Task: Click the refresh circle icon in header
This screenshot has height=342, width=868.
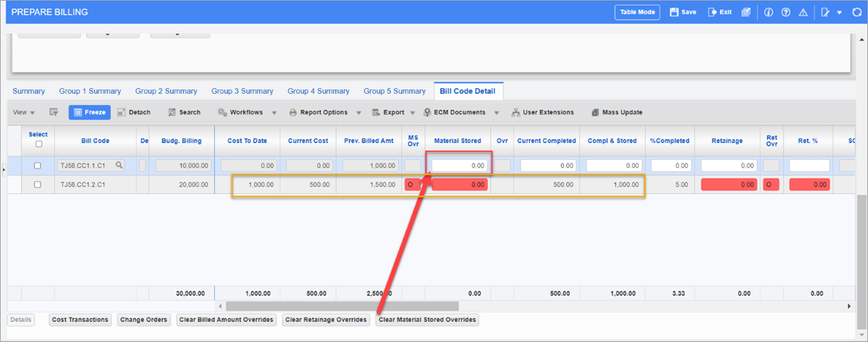Action: click(857, 12)
